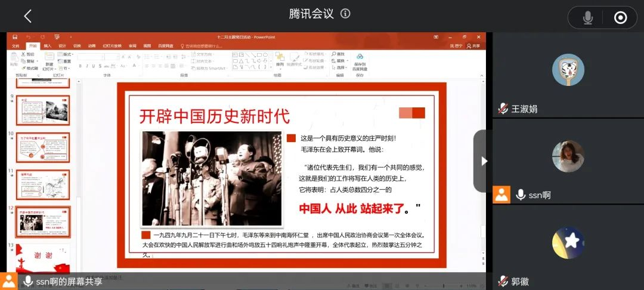Click the 新建幻灯片 button in ribbon
Screen dimensions: 644x290
(x=49, y=61)
